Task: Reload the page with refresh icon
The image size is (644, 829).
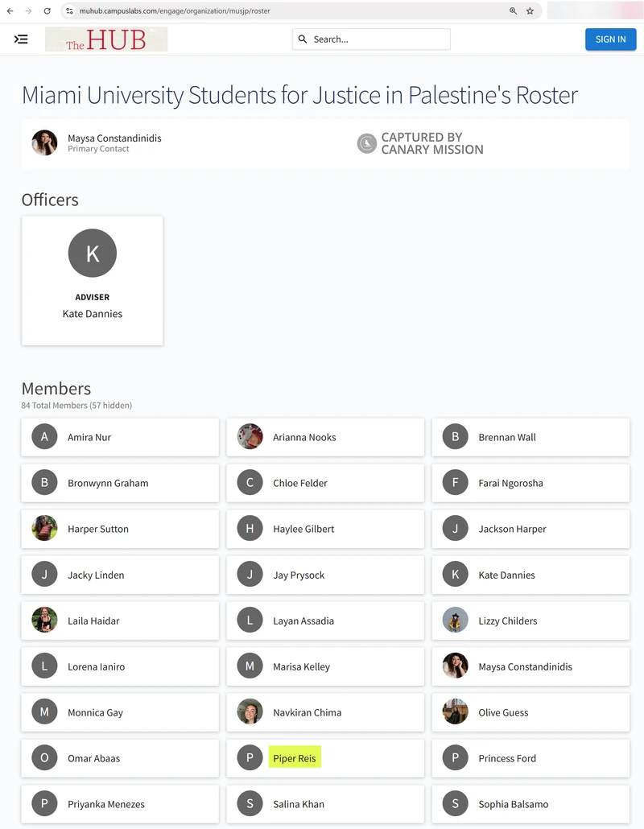Action: coord(47,10)
